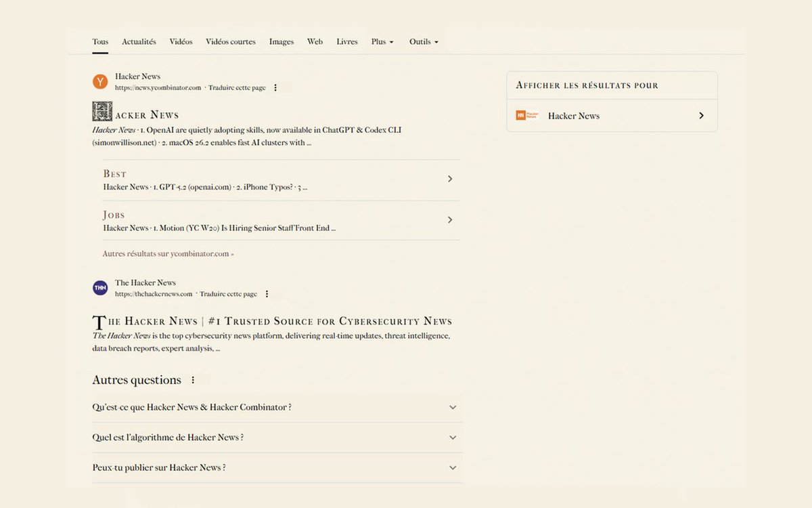Click Autres résultats sur ycombinator.com link
The height and width of the screenshot is (508, 812).
tap(168, 254)
